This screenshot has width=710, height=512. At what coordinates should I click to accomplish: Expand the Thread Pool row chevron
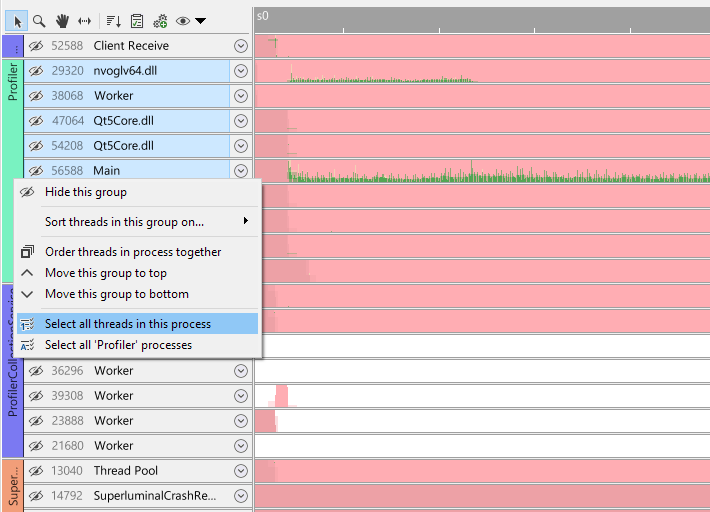240,471
